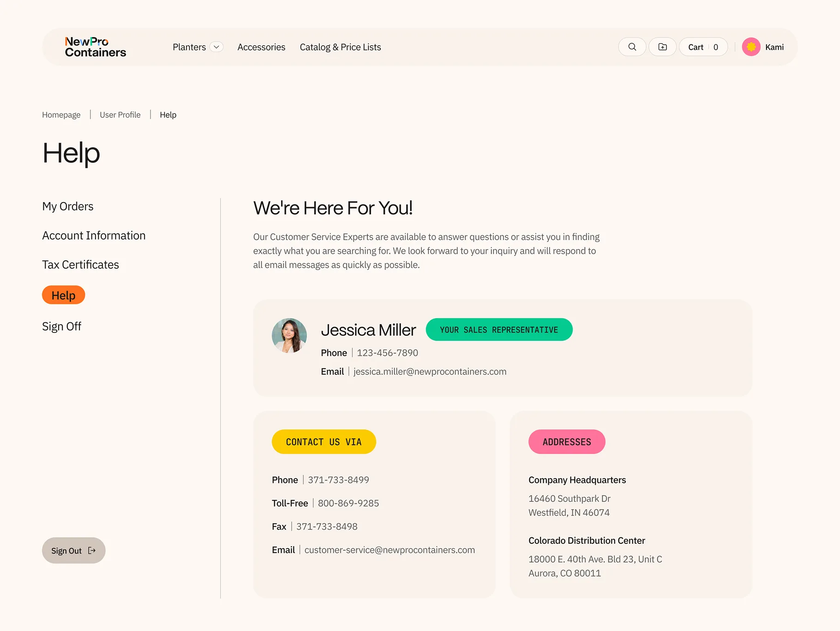Click the customer-service email address
The image size is (840, 631).
click(390, 550)
